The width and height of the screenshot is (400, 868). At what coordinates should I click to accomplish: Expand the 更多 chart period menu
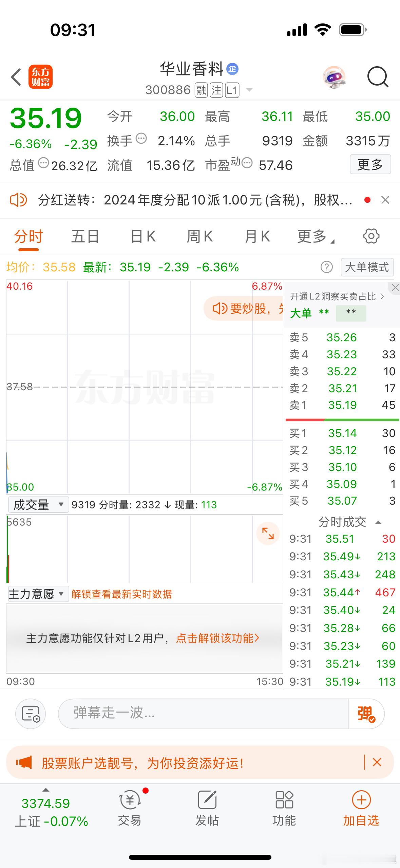coord(316,236)
